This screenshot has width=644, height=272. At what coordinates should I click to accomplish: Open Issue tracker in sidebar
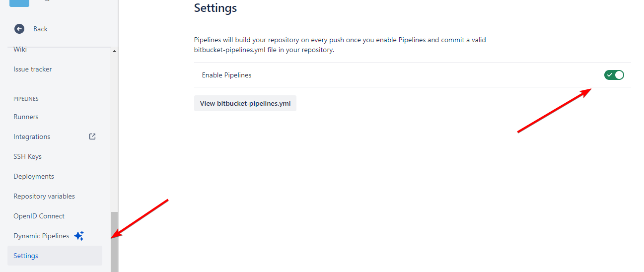click(33, 69)
